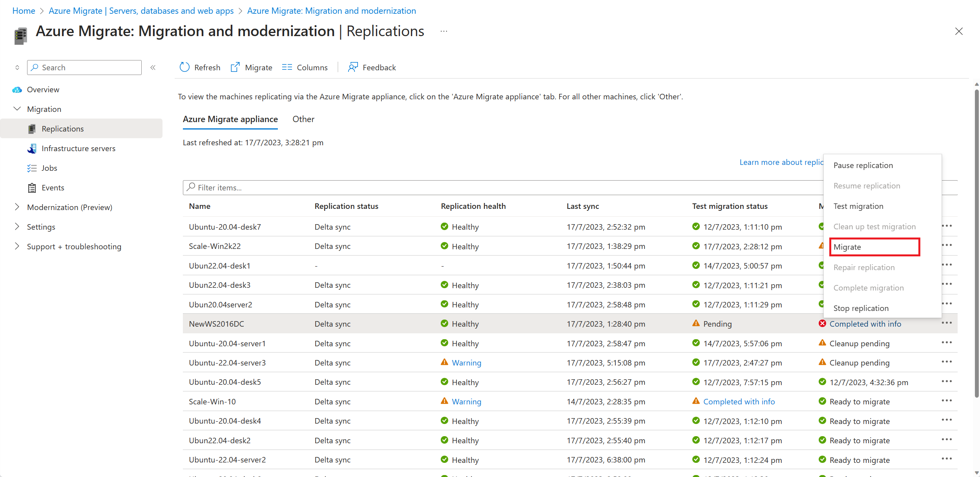Click the Jobs sidebar icon

click(x=32, y=168)
